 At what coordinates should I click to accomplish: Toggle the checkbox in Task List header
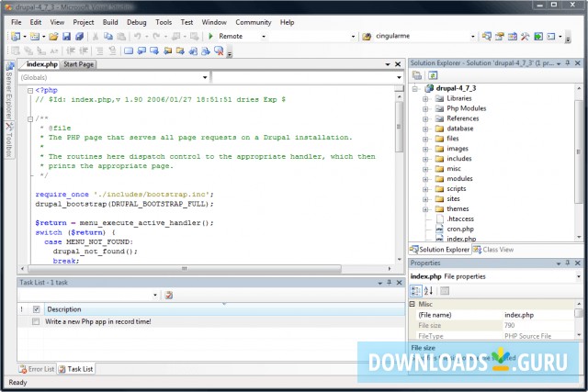click(36, 309)
